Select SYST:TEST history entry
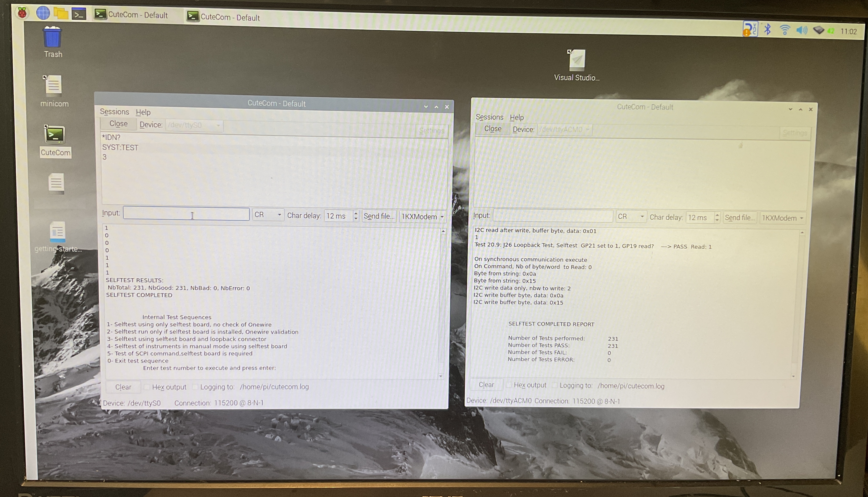The image size is (868, 497). click(x=120, y=147)
